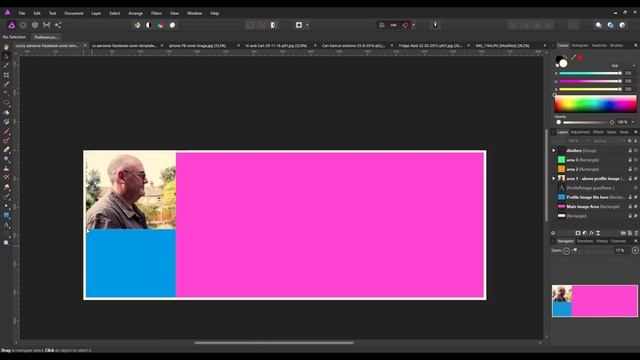This screenshot has height=360, width=640.
Task: Click the rainbow colour spectrum bar
Action: (595, 104)
